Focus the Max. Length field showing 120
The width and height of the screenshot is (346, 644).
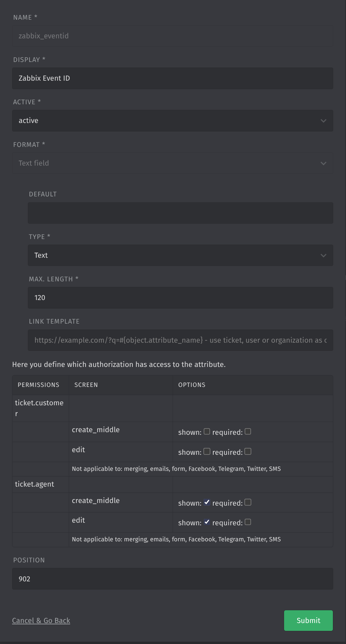point(180,298)
